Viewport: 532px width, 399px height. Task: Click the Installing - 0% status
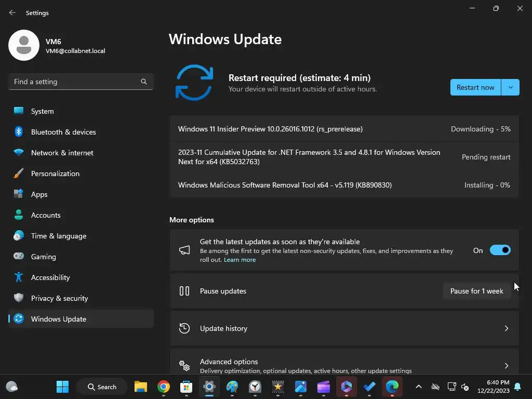tap(487, 185)
